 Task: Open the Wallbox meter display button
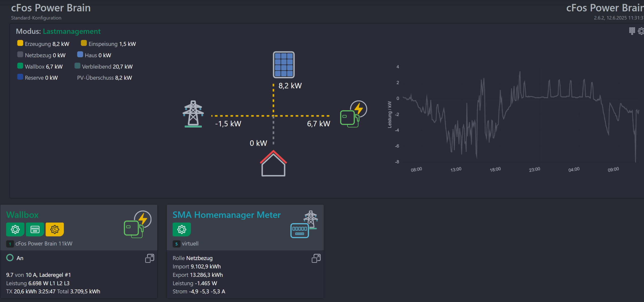[35, 229]
